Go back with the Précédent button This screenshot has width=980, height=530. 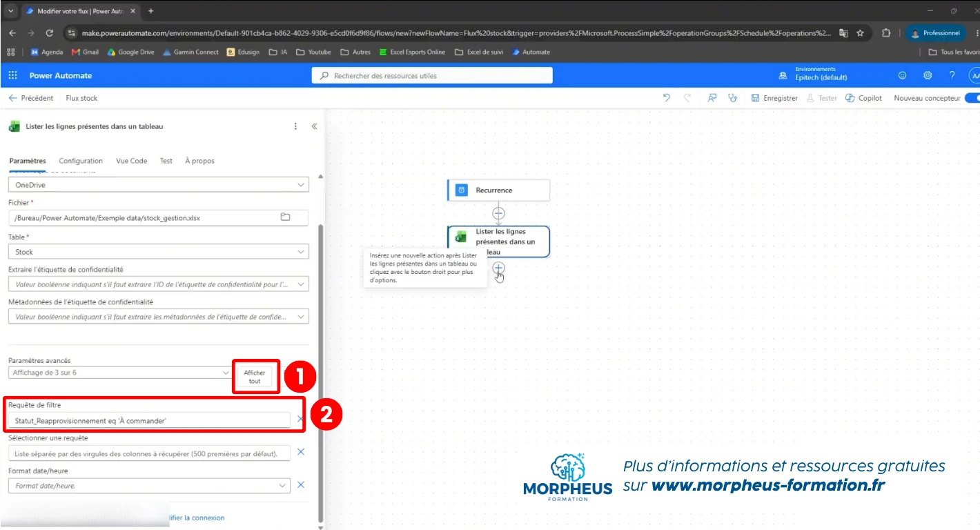[x=31, y=98]
